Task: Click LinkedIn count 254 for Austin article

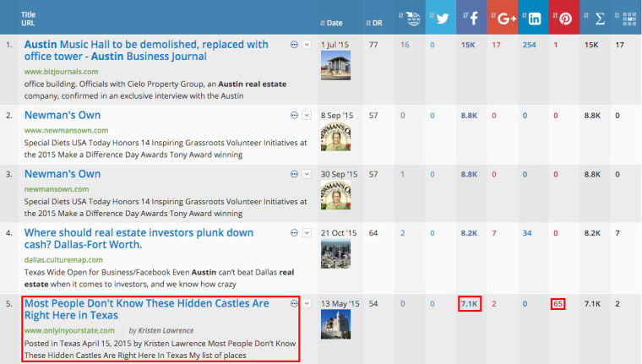Action: 529,45
